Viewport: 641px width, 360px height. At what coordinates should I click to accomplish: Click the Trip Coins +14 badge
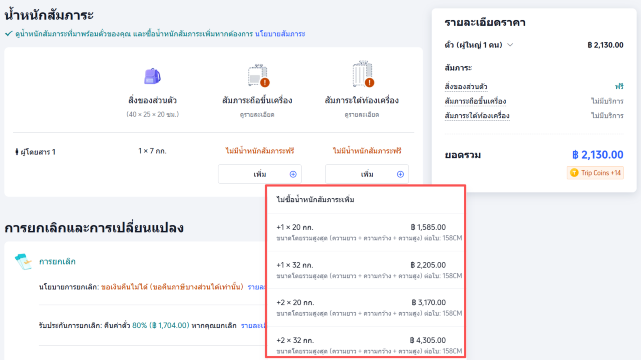(595, 173)
